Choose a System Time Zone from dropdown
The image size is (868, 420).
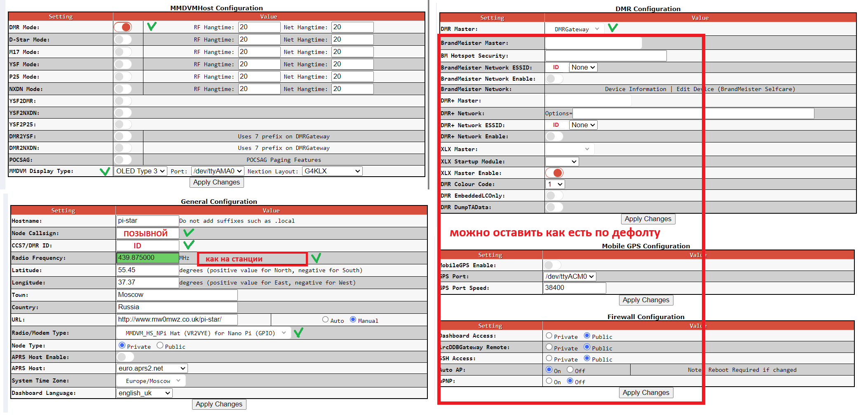tap(152, 381)
